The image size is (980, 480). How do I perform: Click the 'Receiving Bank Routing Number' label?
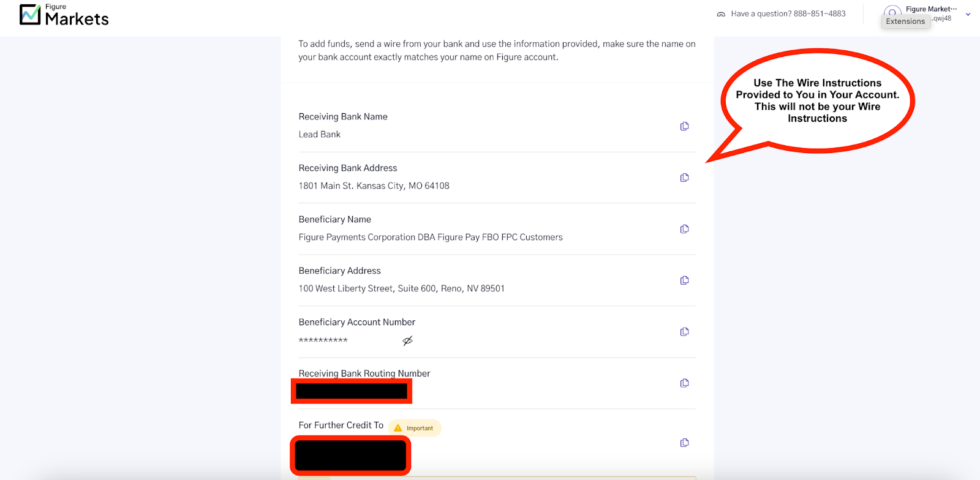click(x=364, y=373)
